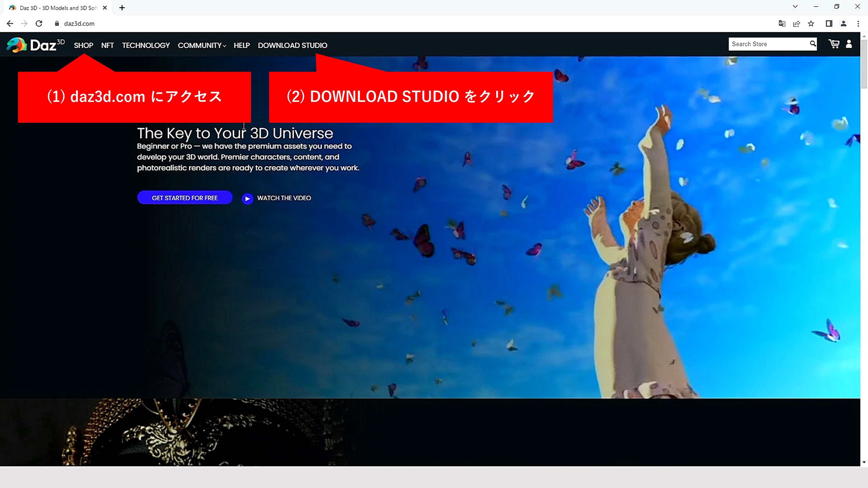This screenshot has height=488, width=868.
Task: Click the Search Store magnifier icon
Action: [x=813, y=44]
